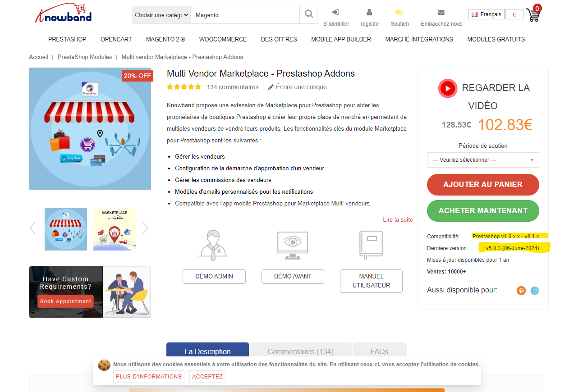Click the Prestashop v1.6.x.x - v8.1.x text

click(x=505, y=236)
